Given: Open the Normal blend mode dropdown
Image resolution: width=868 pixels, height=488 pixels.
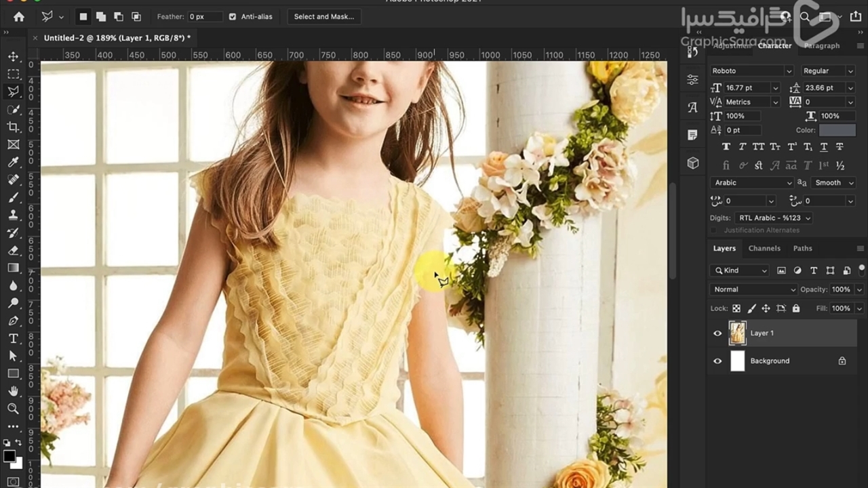Looking at the screenshot, I should tap(753, 289).
